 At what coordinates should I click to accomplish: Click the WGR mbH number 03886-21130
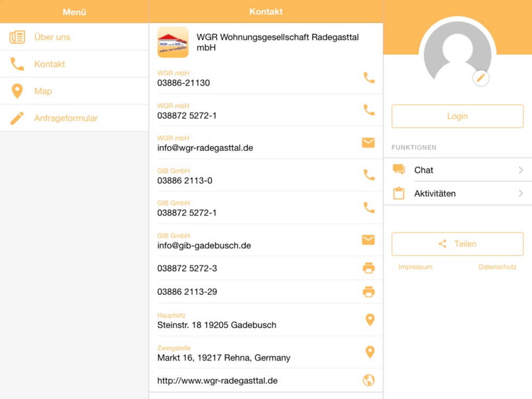[184, 83]
